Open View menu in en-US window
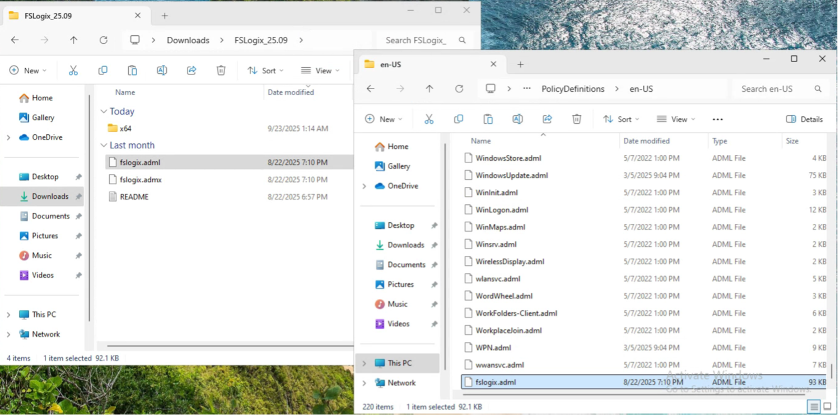 pos(676,119)
